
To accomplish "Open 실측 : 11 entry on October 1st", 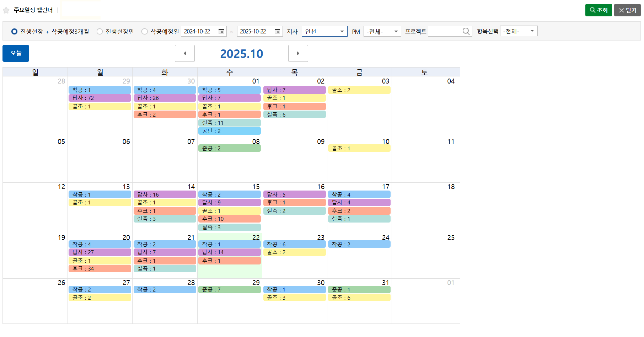I will 229,123.
